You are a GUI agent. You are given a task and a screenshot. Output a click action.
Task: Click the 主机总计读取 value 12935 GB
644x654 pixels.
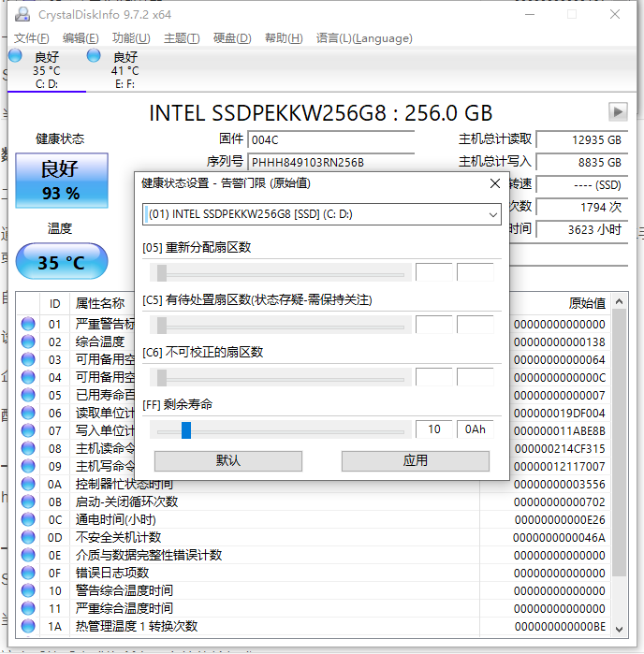[582, 139]
